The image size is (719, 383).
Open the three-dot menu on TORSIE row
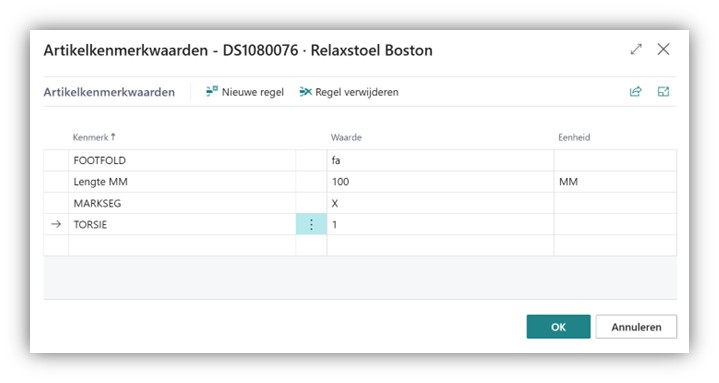(311, 224)
